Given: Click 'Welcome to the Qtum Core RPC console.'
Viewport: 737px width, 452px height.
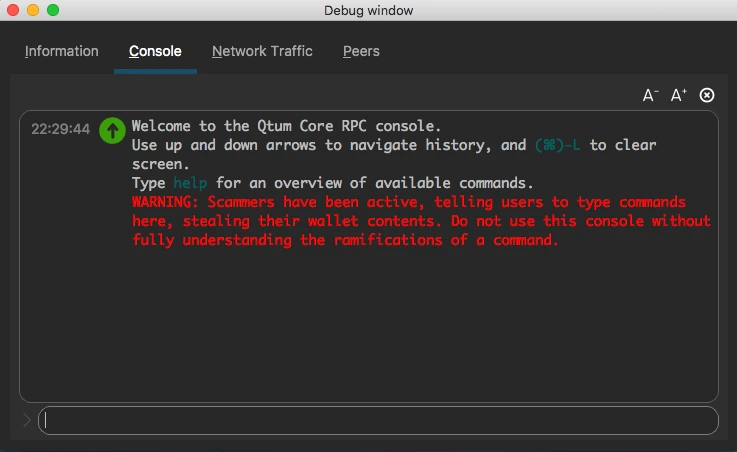Looking at the screenshot, I should click(x=286, y=126).
